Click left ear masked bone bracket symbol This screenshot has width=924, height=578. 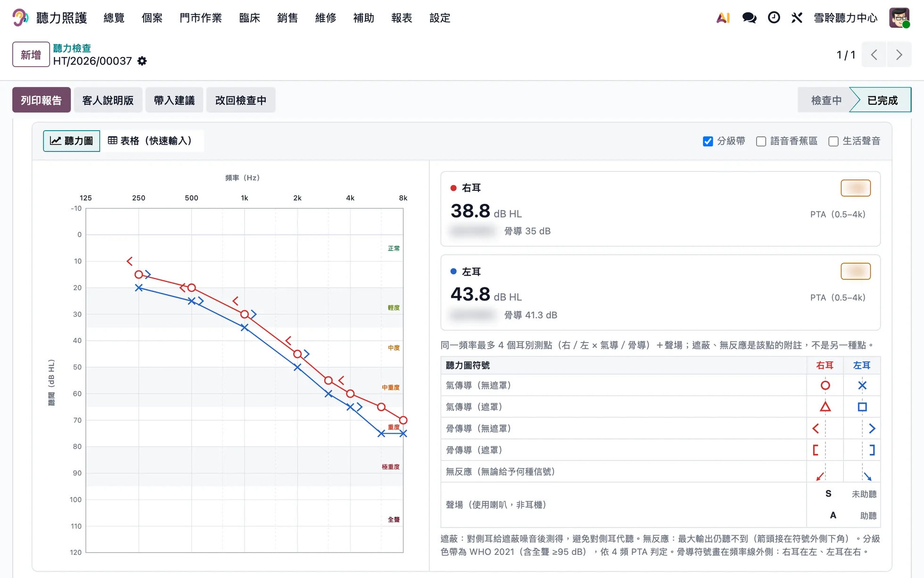tap(872, 450)
